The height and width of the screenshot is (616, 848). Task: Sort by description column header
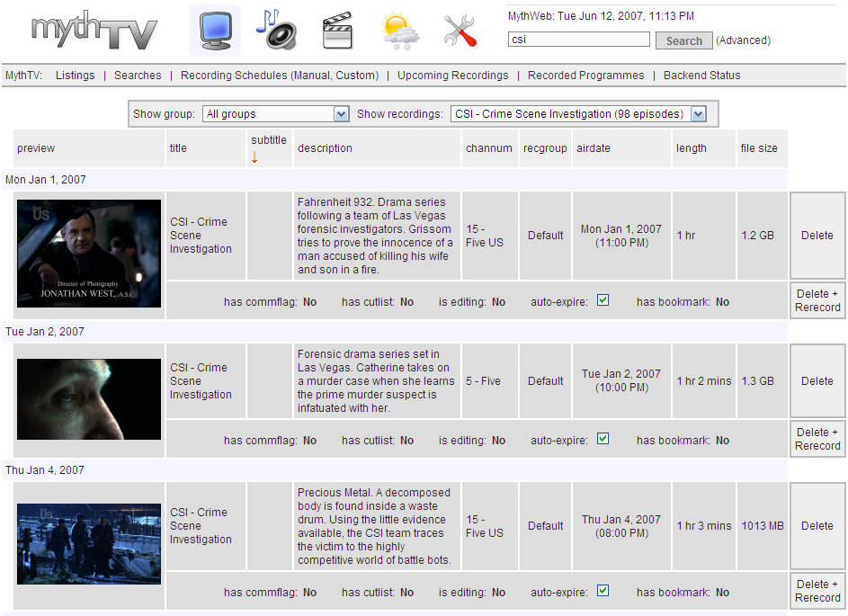[x=325, y=148]
